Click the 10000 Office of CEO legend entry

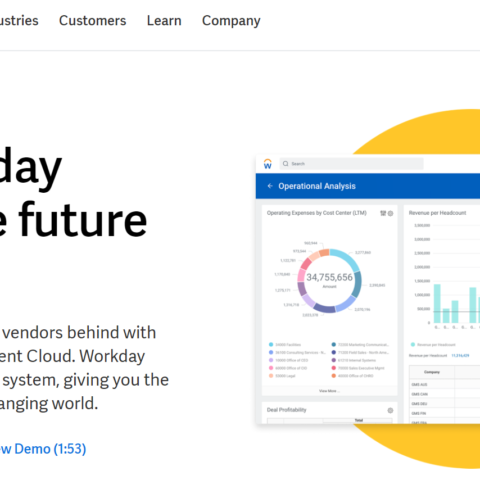point(288,360)
